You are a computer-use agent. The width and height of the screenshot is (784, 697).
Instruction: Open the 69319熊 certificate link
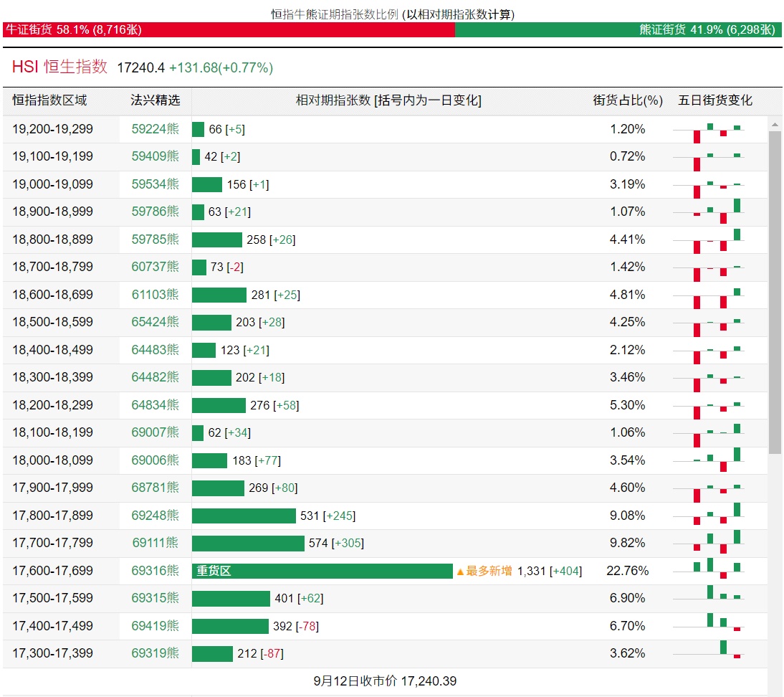click(155, 653)
